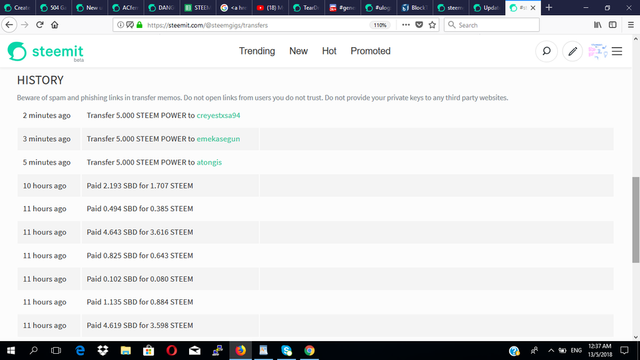Select the 'Paid 1.135 SBD for 0.884 STEEM' row
The width and height of the screenshot is (640, 360).
point(315,302)
